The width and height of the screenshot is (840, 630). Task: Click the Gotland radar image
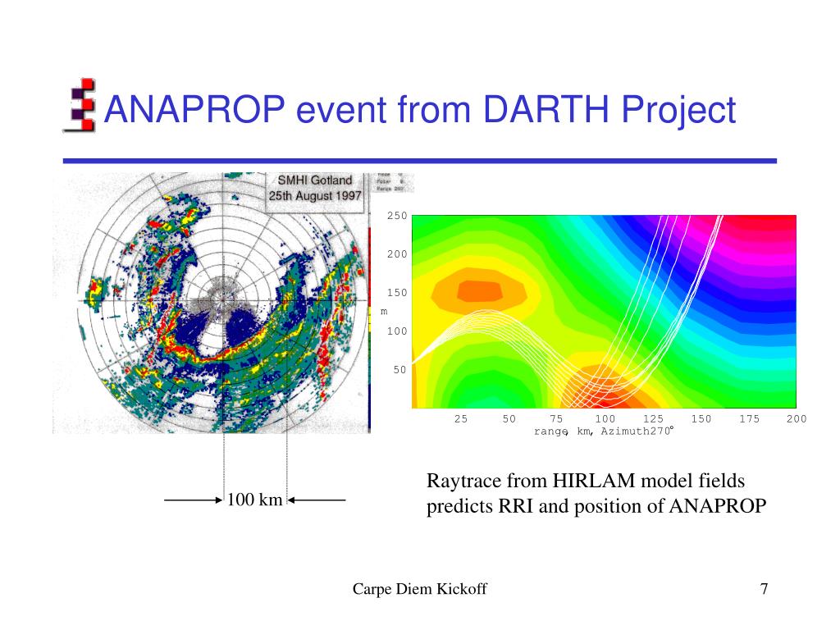click(x=211, y=303)
